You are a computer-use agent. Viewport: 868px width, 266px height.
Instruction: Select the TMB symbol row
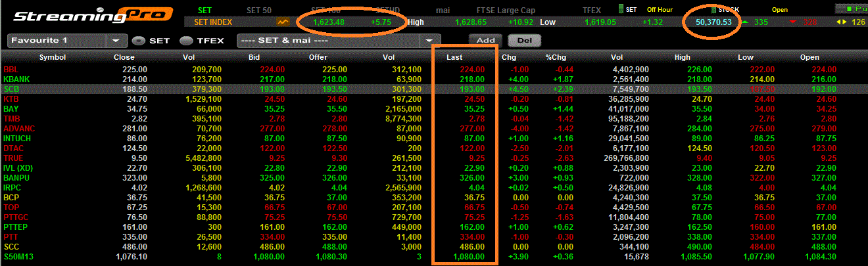point(434,118)
